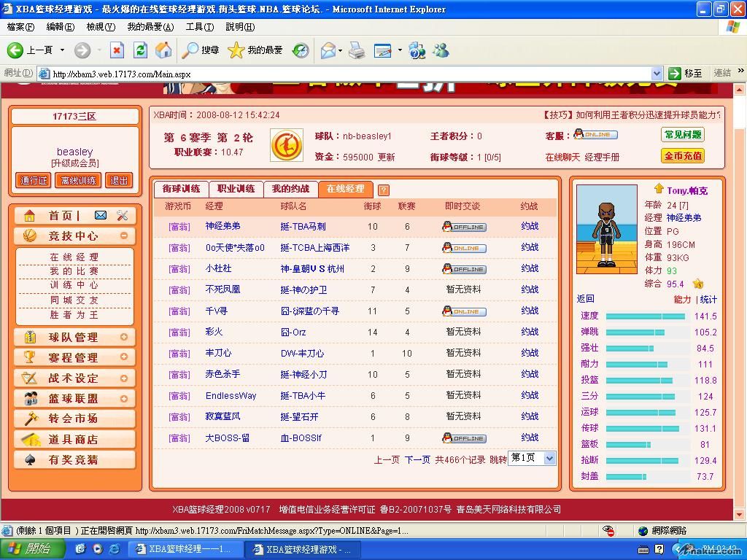This screenshot has height=560, width=747.
Task: Click the orange question mark help icon
Action: (384, 190)
